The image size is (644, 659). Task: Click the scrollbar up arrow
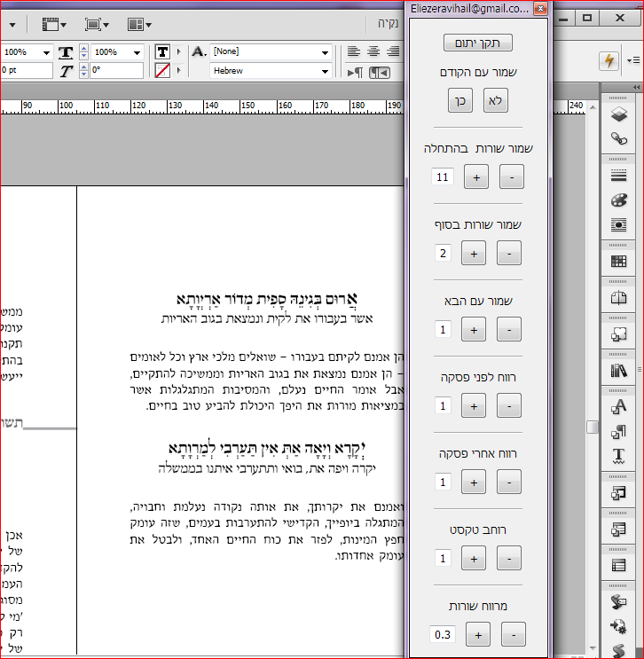tap(593, 107)
